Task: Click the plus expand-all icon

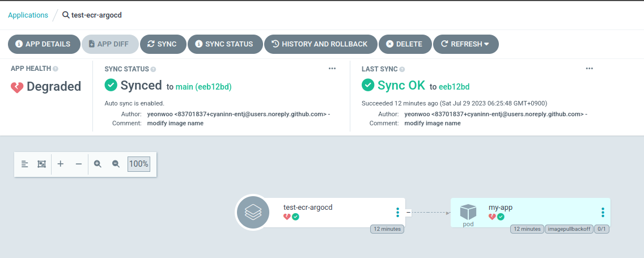Action: [x=60, y=164]
